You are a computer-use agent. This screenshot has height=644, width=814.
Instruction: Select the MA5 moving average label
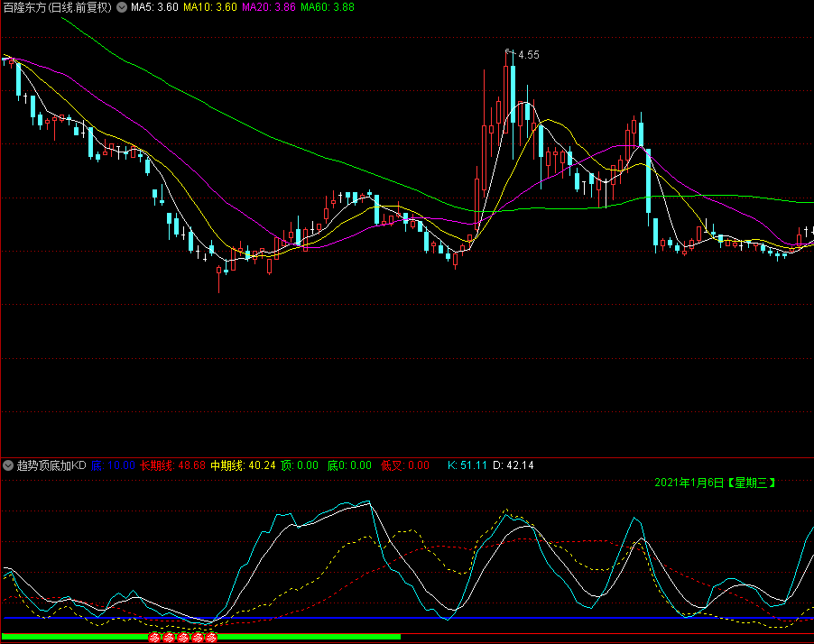point(154,7)
